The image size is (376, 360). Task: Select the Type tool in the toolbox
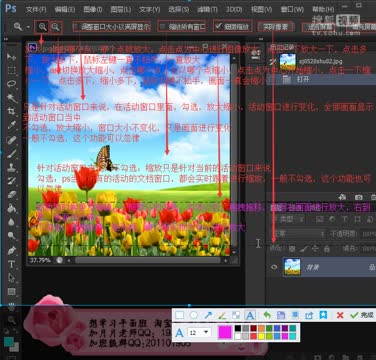point(12,264)
